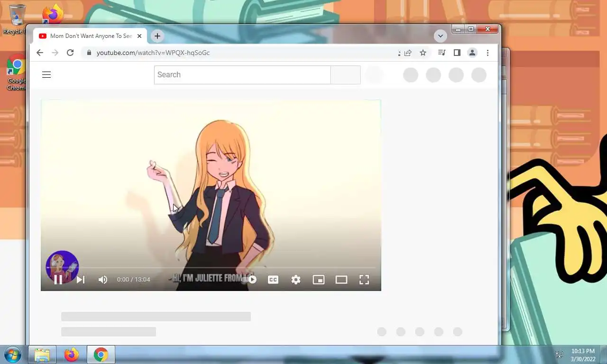Open Chrome three-dot menu
This screenshot has height=364, width=607.
(x=487, y=53)
